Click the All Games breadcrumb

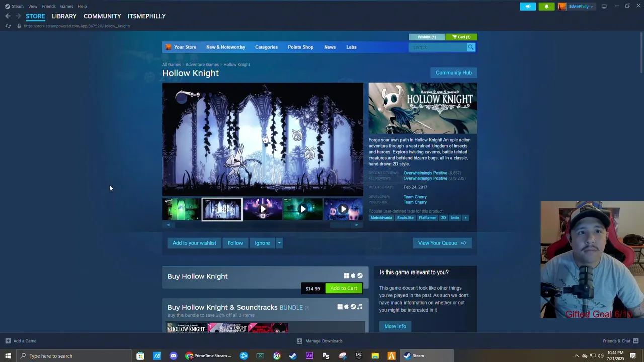pos(171,64)
